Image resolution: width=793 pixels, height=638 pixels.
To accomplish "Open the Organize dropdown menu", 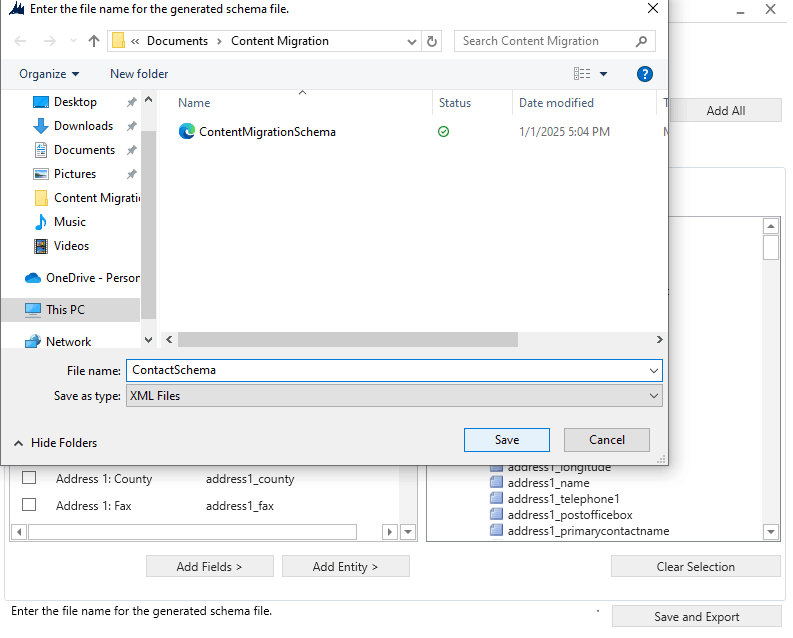I will 48,74.
